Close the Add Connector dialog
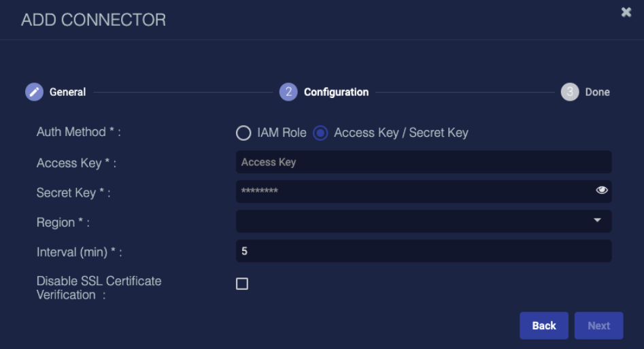Image resolution: width=644 pixels, height=349 pixels. 626,12
